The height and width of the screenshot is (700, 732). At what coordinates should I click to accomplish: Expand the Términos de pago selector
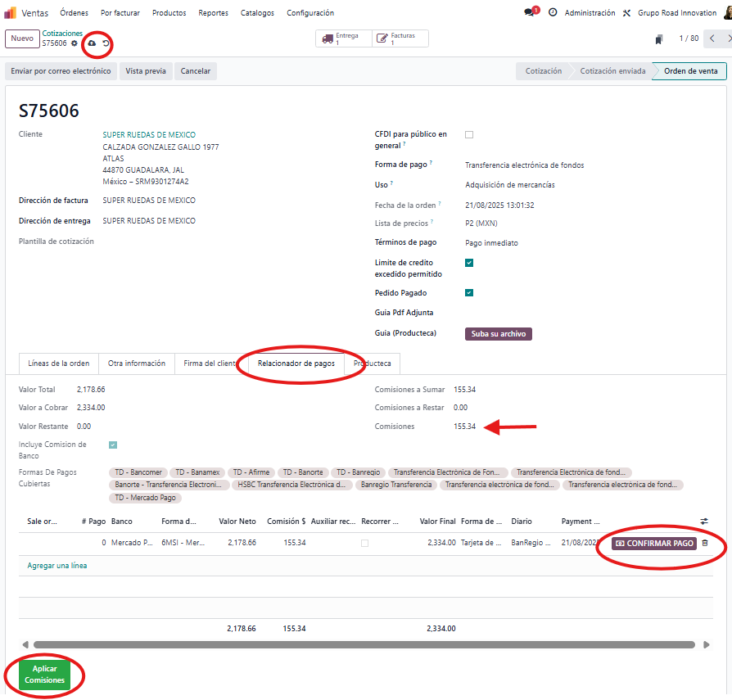tap(491, 243)
